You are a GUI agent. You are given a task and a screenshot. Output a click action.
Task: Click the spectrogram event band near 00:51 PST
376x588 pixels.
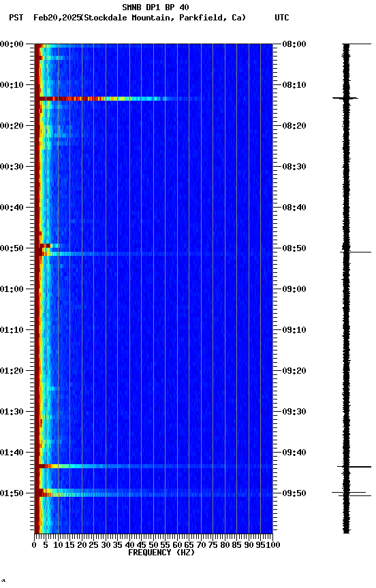tap(153, 254)
